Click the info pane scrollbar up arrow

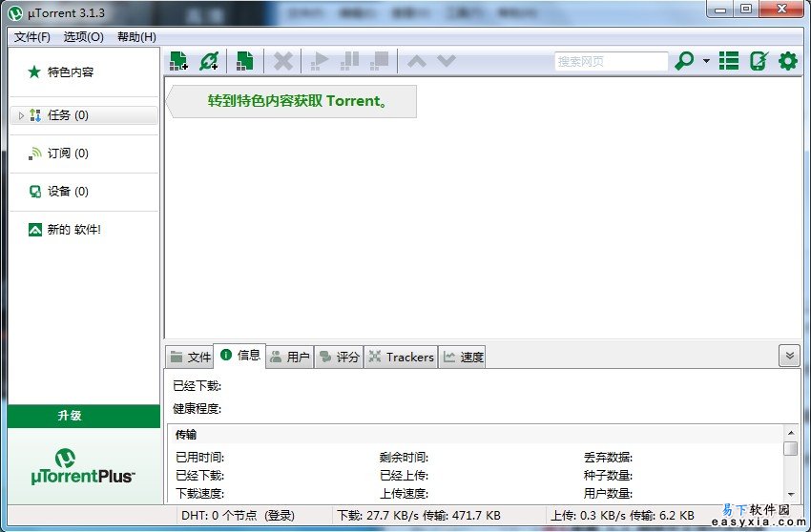tap(790, 433)
